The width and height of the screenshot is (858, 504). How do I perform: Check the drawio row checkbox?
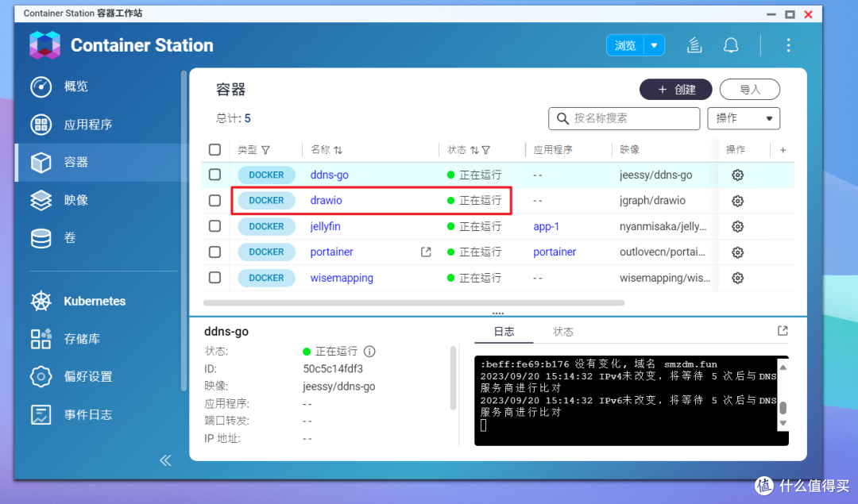(x=214, y=200)
